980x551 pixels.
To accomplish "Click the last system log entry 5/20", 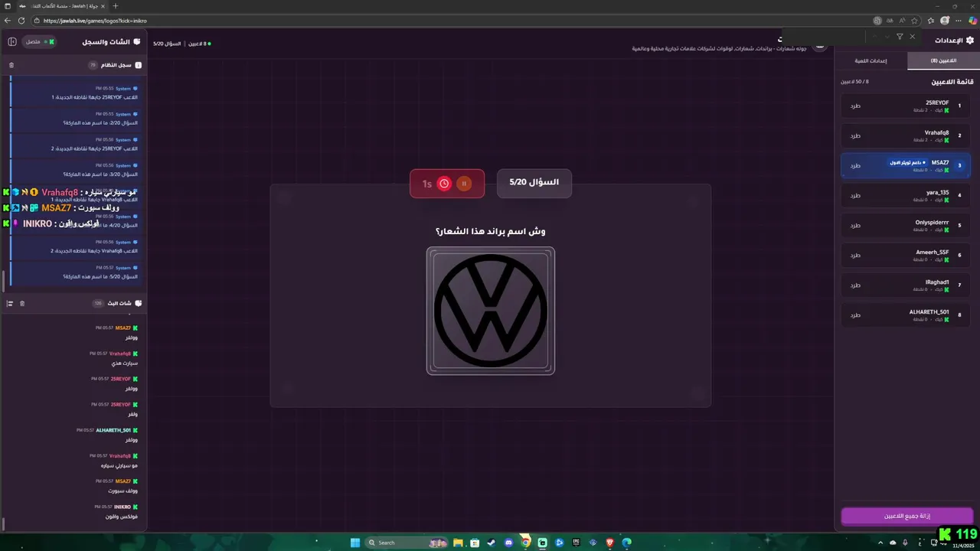I will coord(75,272).
